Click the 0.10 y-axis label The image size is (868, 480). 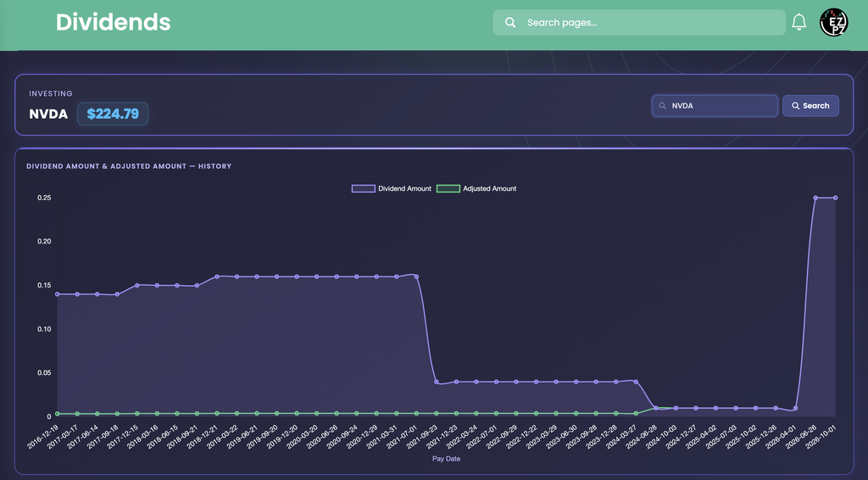coord(44,329)
